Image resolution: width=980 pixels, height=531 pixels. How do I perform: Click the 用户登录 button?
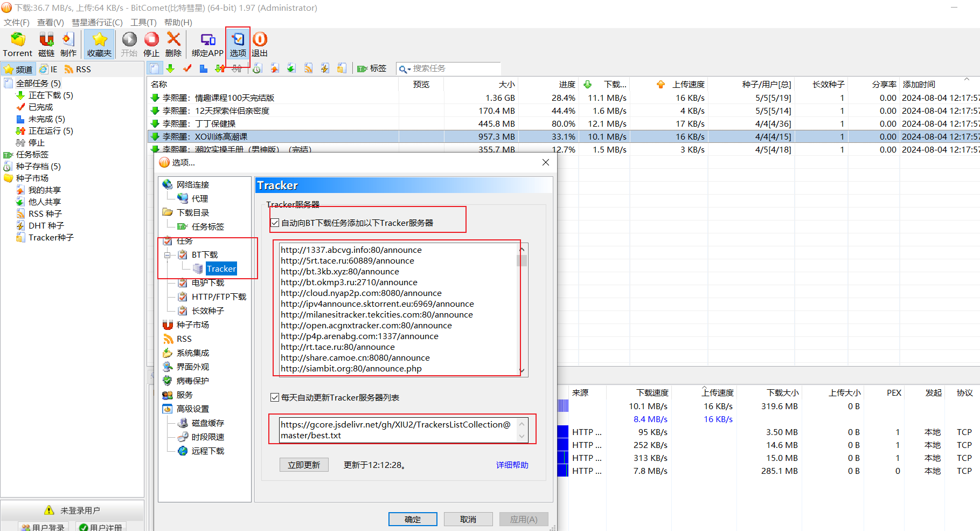pyautogui.click(x=44, y=527)
